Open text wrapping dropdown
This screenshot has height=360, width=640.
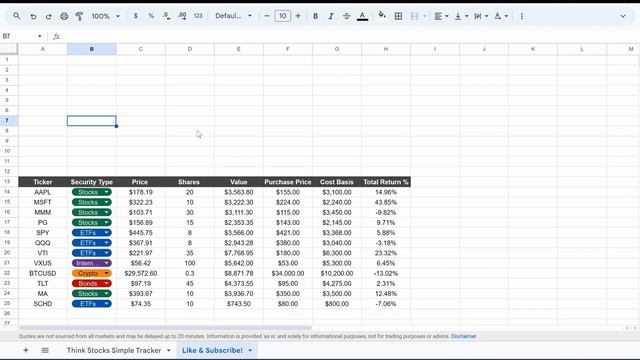click(481, 16)
